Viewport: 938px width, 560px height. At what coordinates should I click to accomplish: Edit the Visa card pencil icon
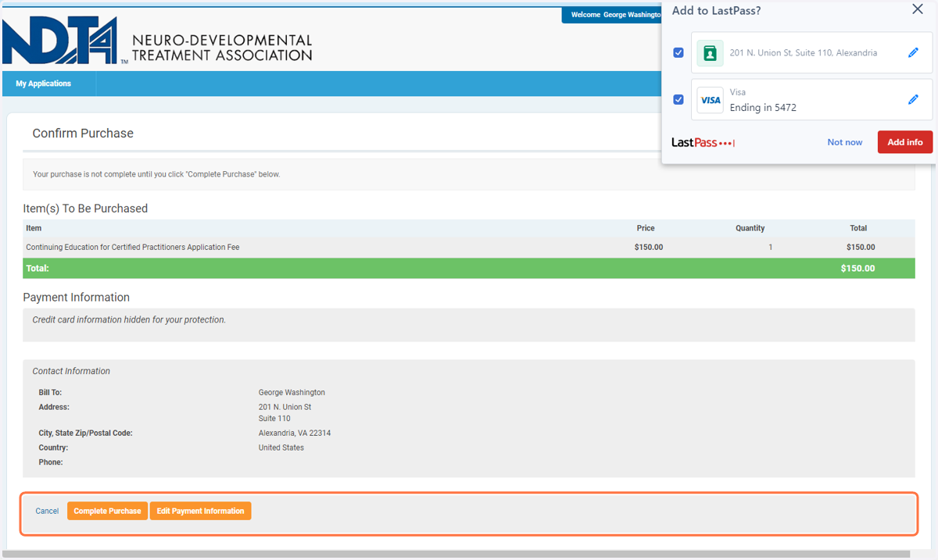(x=913, y=100)
